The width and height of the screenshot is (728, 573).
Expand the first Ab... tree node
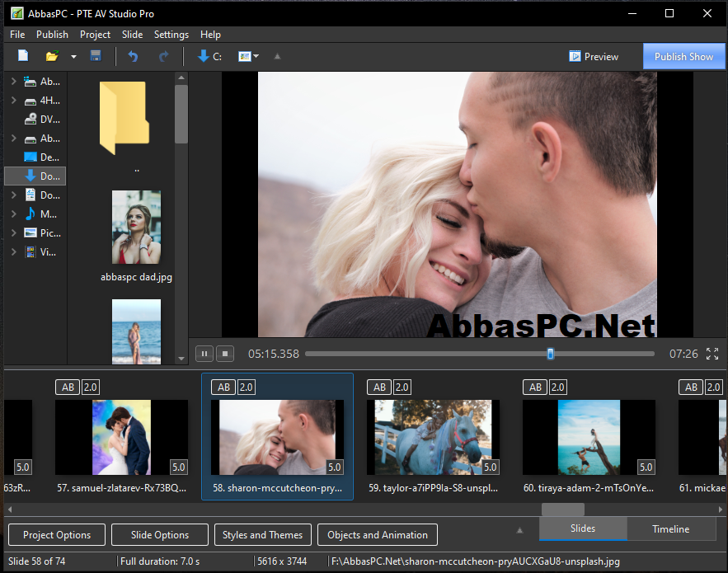(x=13, y=82)
